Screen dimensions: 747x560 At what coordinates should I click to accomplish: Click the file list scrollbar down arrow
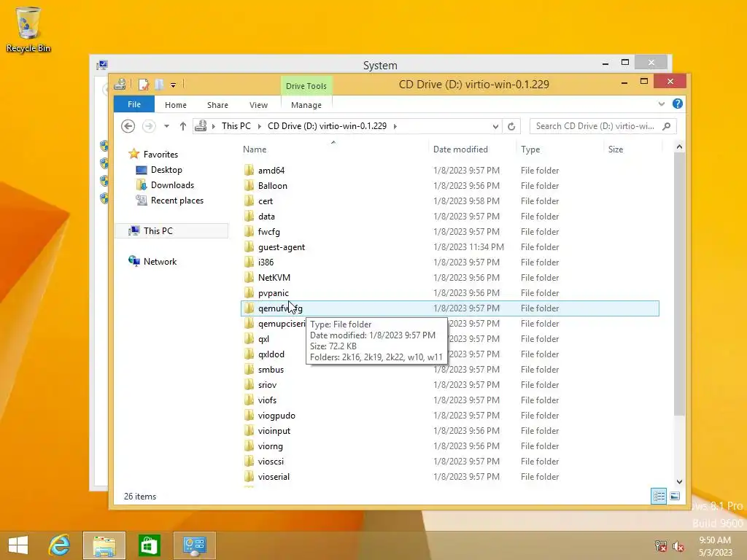point(679,481)
